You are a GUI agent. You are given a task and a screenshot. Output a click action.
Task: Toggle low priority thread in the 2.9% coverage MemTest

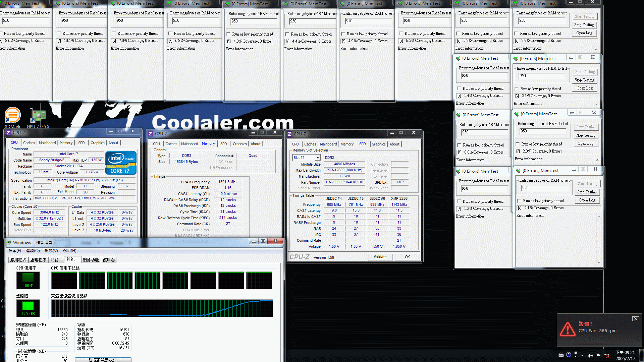pyautogui.click(x=517, y=34)
